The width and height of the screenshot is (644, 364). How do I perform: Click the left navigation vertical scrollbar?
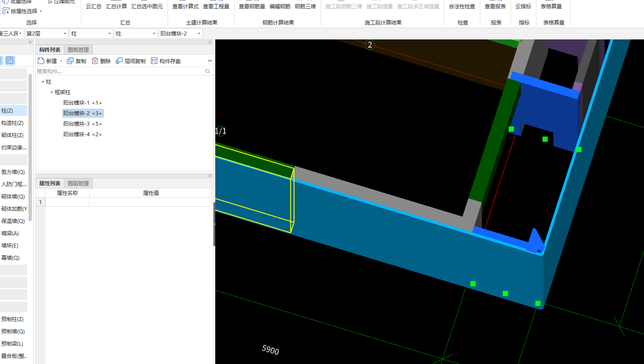(30, 147)
